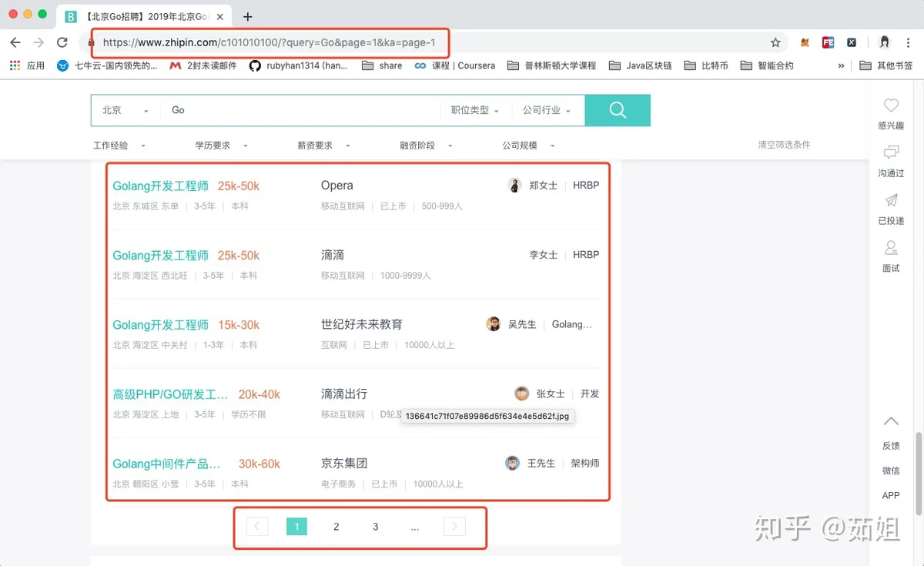Click the next page arrow in pagination
This screenshot has height=566, width=924.
454,527
